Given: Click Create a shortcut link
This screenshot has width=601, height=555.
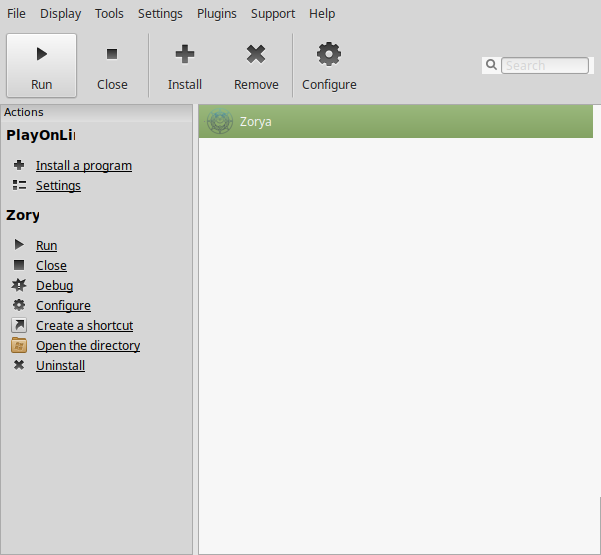Looking at the screenshot, I should click(x=84, y=325).
